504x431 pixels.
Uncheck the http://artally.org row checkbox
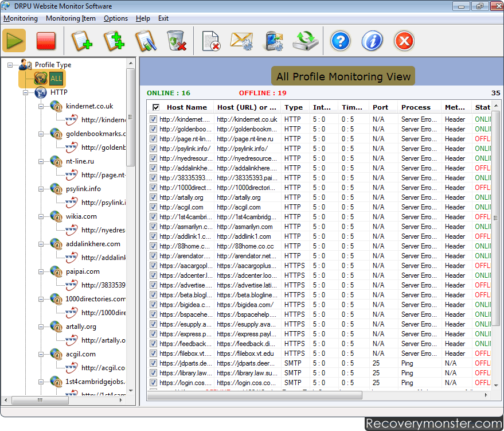(153, 197)
